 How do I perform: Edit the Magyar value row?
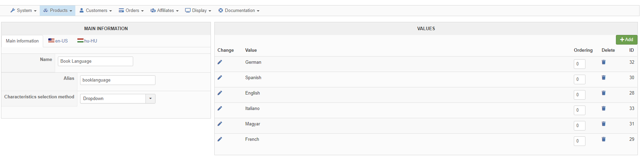220,124
